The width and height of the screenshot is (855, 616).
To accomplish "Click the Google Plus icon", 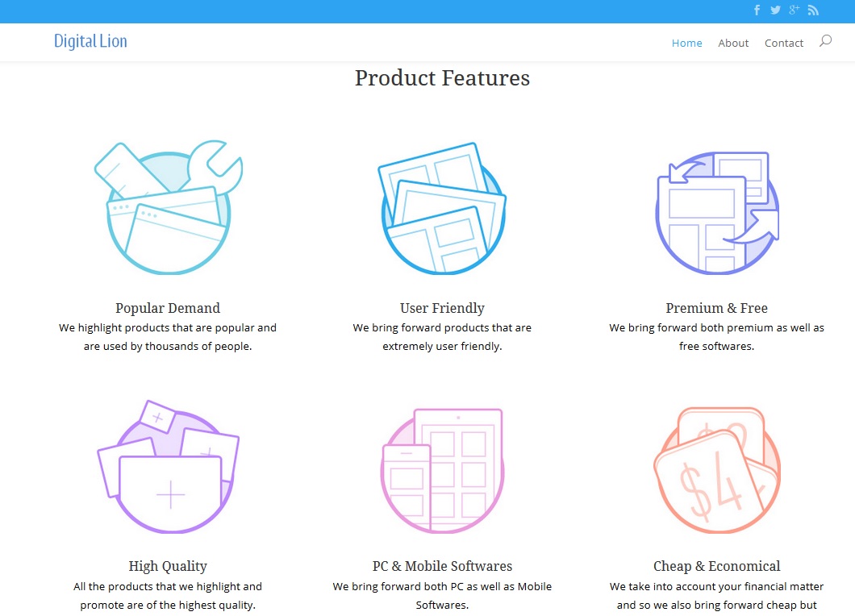I will 795,10.
